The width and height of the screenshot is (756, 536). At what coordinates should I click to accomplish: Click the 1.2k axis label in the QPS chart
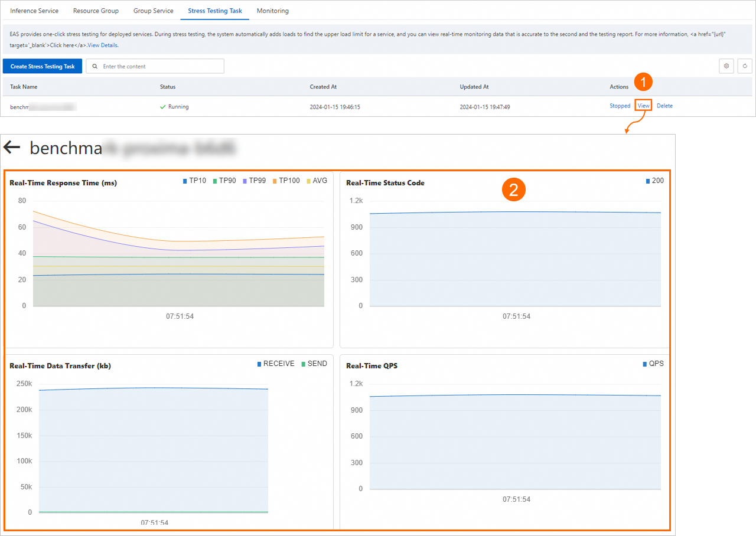(356, 384)
